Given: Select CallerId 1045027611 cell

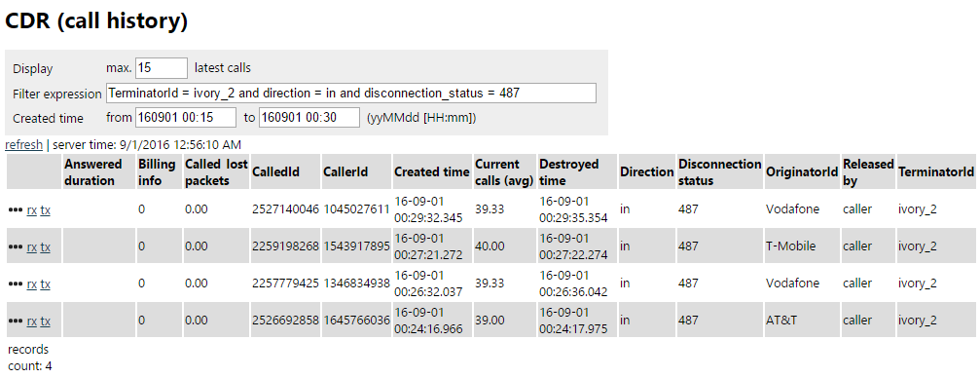Looking at the screenshot, I should [356, 209].
